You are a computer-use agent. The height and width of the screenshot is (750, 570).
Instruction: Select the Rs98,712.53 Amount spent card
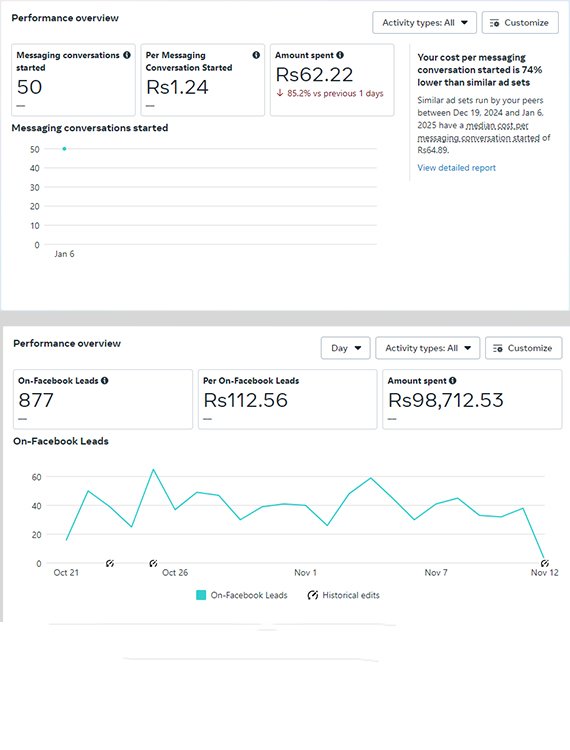pyautogui.click(x=472, y=399)
